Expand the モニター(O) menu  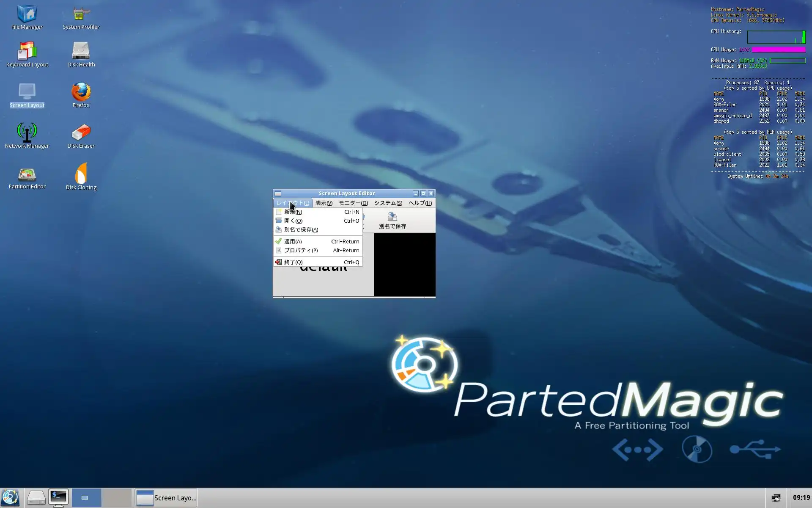coord(353,203)
